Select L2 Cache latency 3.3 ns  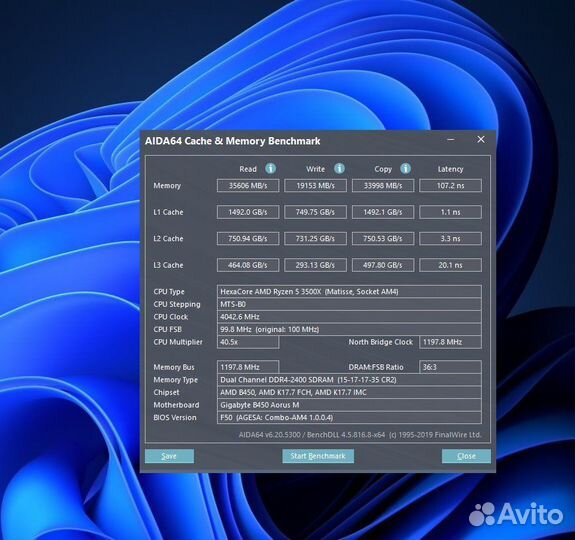(x=450, y=239)
